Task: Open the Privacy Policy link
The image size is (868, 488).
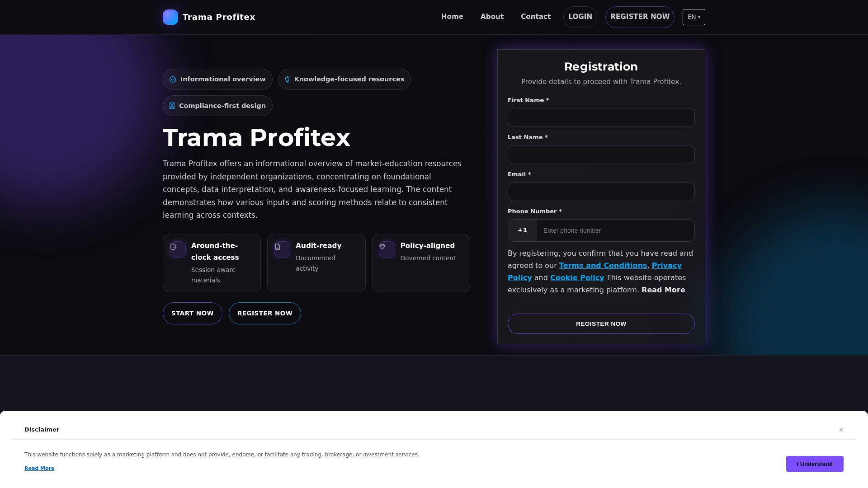Action: 666,266
